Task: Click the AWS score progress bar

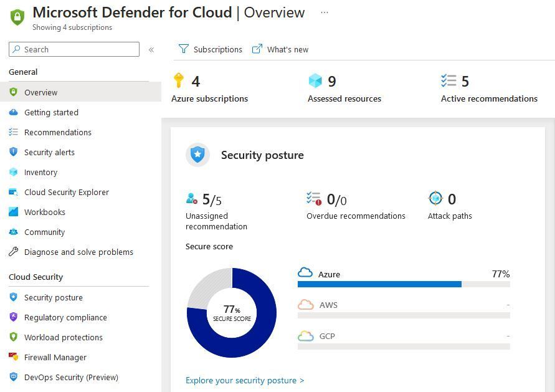Action: tap(404, 315)
